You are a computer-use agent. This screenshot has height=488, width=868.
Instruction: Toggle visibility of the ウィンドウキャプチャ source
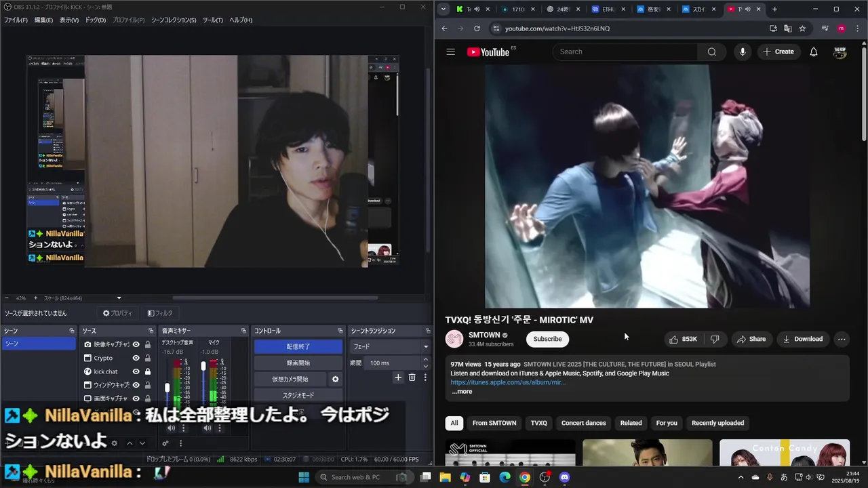pos(136,385)
